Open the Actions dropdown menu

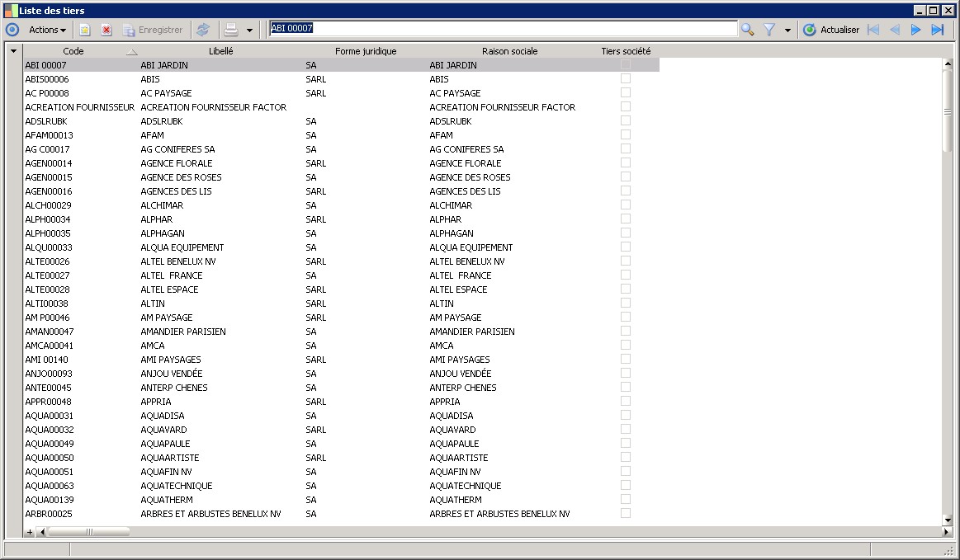point(47,30)
